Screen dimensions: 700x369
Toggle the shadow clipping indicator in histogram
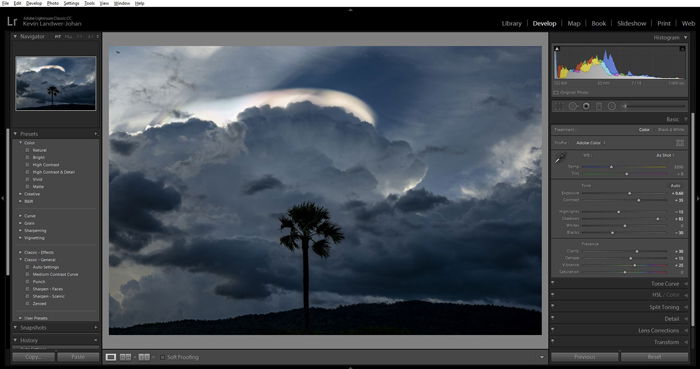point(557,49)
